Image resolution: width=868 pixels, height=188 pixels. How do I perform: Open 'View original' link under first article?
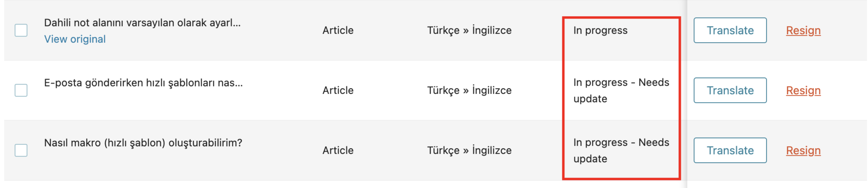click(x=75, y=39)
